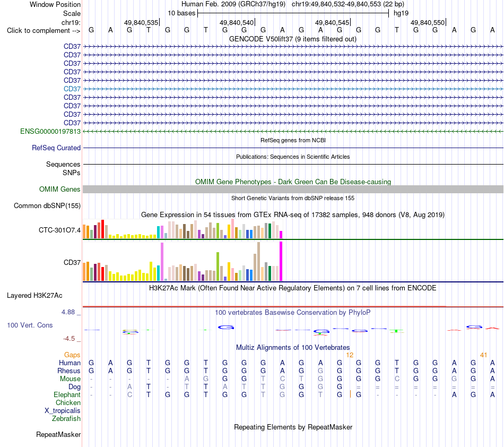
Task: Click 'Repeating Elements by RepeatMasker' title
Action: (293, 427)
